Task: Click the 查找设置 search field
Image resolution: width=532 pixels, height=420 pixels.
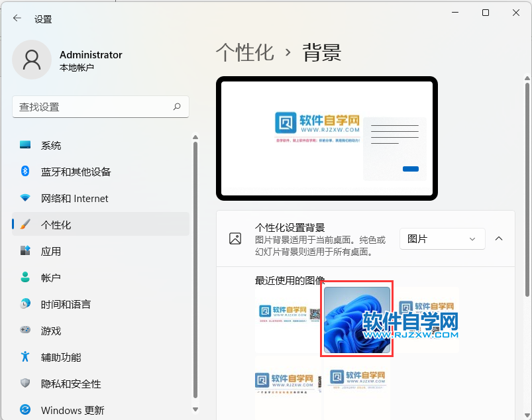Action: pyautogui.click(x=93, y=107)
